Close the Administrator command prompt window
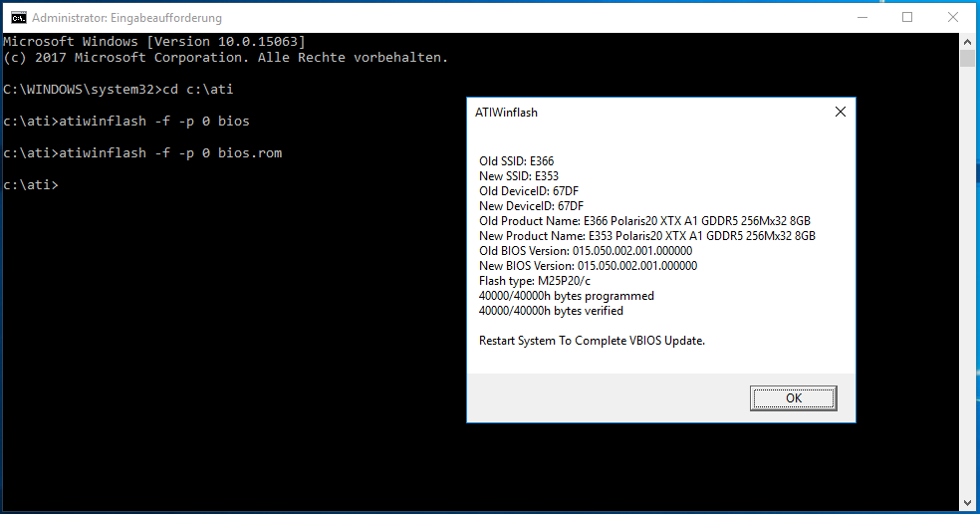The width and height of the screenshot is (980, 514). 955,17
